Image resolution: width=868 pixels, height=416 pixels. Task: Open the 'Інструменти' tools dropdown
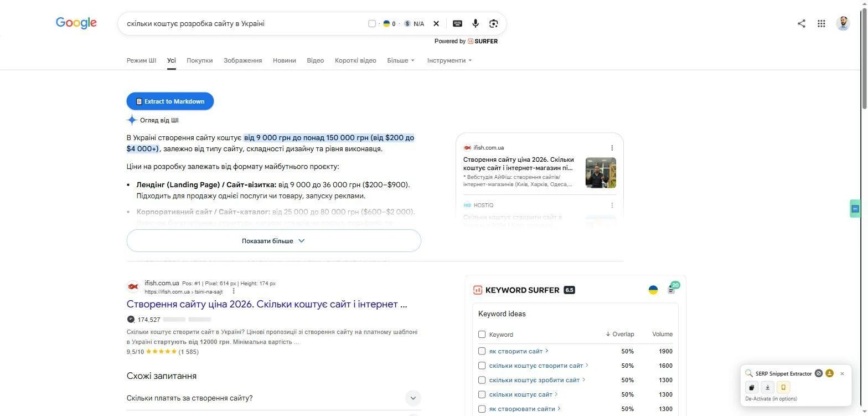point(449,60)
